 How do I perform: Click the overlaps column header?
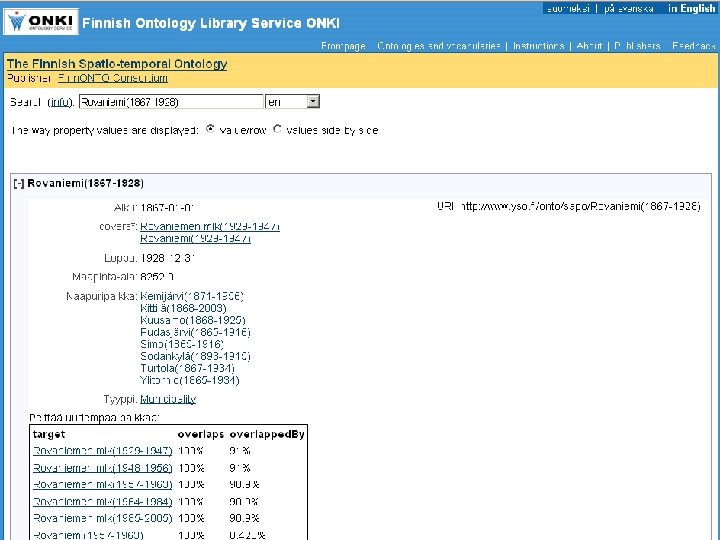click(x=201, y=434)
